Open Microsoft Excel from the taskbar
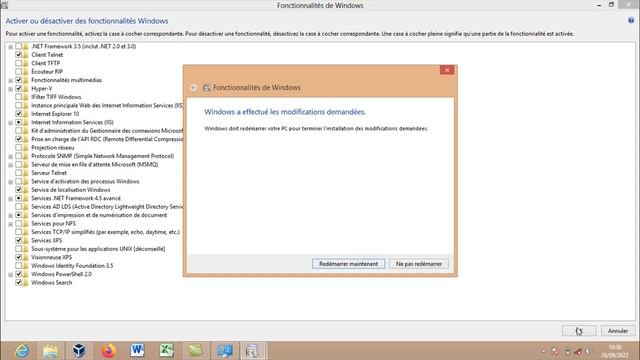Screen dimensions: 640x360 pos(167,351)
